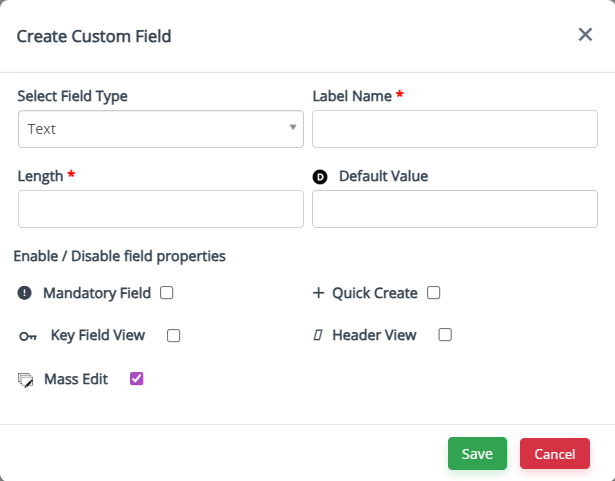615x481 pixels.
Task: Click the 'Header View' label text
Action: click(x=374, y=335)
